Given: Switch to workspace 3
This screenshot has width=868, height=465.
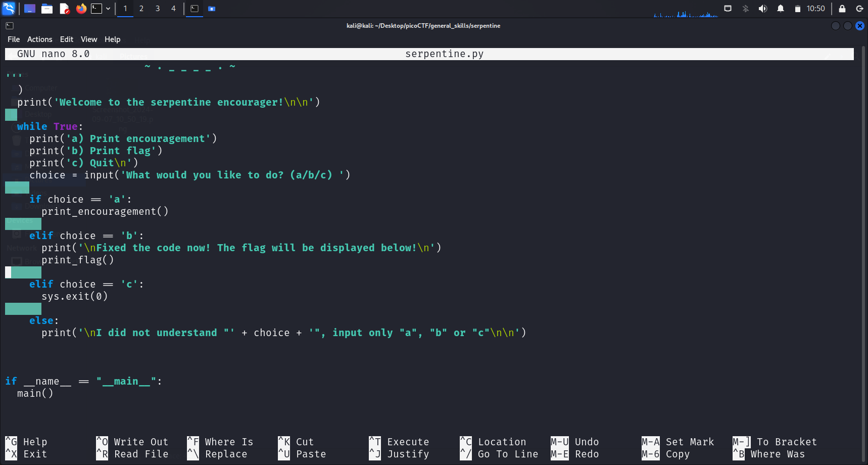Looking at the screenshot, I should pyautogui.click(x=158, y=9).
